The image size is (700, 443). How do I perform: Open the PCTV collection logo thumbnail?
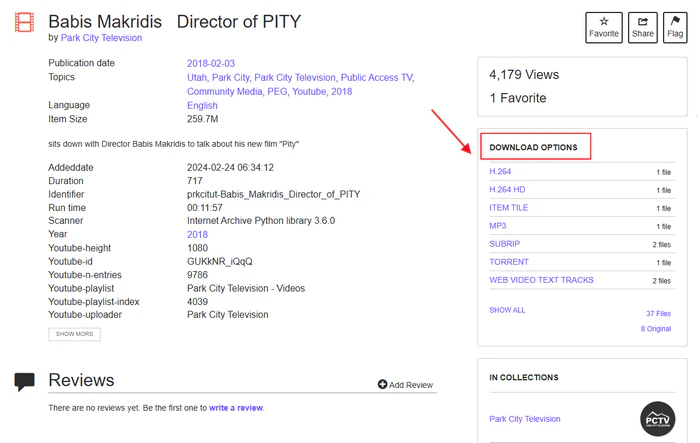[x=657, y=419]
